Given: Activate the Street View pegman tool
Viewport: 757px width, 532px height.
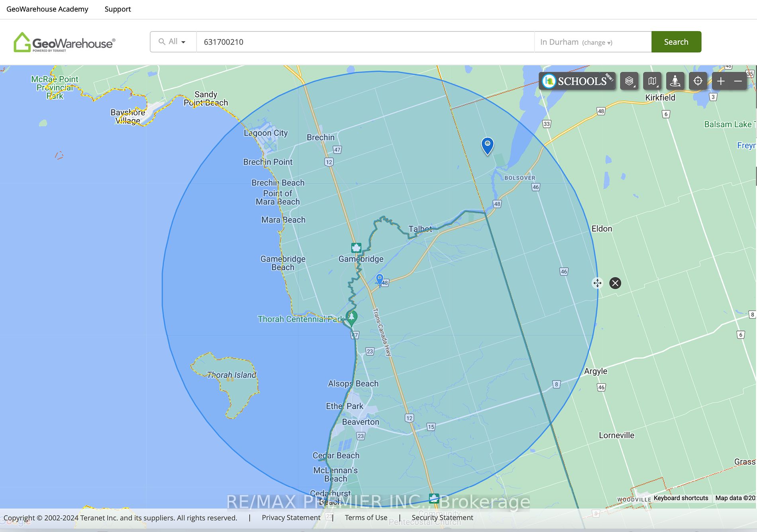Looking at the screenshot, I should [x=675, y=81].
